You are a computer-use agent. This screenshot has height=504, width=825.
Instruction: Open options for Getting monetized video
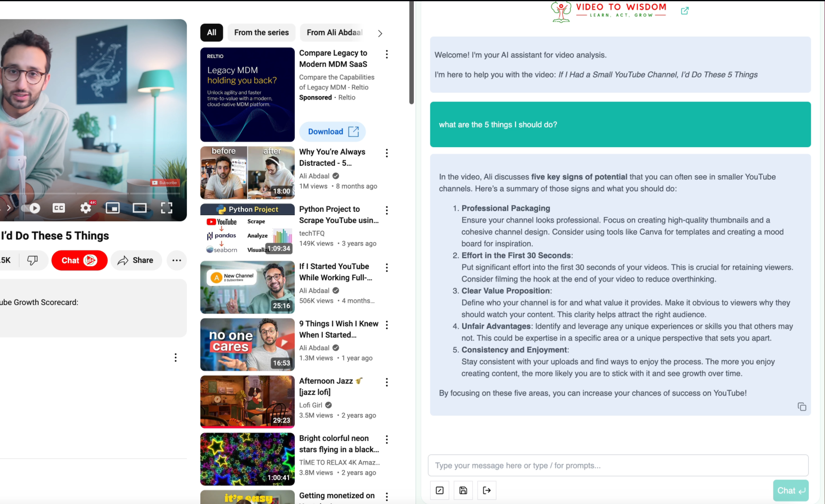(387, 497)
